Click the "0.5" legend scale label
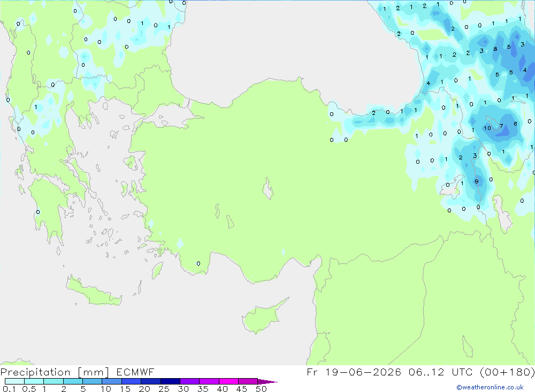The width and height of the screenshot is (535, 392). point(29,389)
